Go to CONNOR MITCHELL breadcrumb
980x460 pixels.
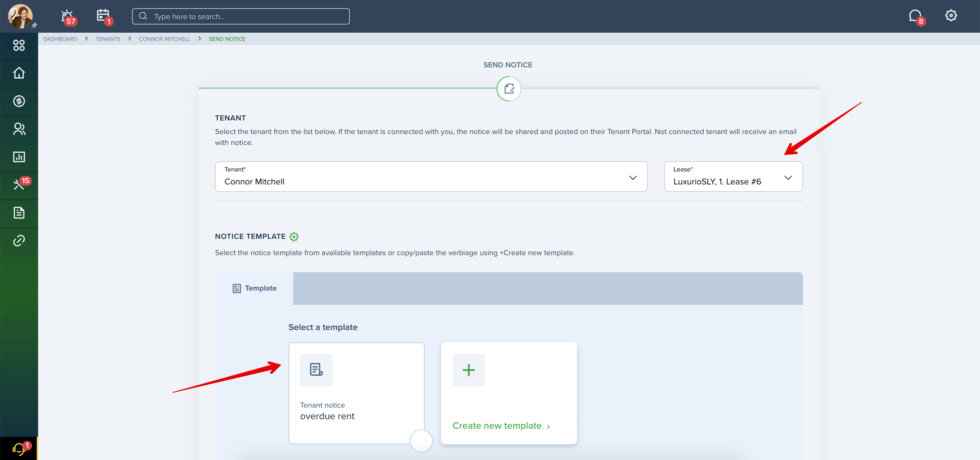click(x=164, y=39)
